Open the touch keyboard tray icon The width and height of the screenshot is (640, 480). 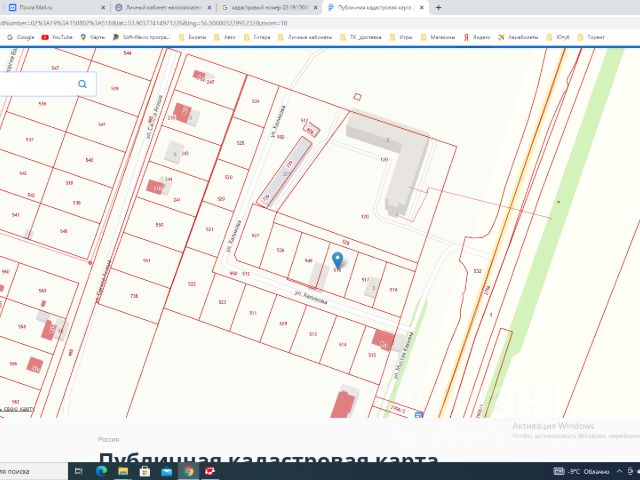click(x=559, y=471)
